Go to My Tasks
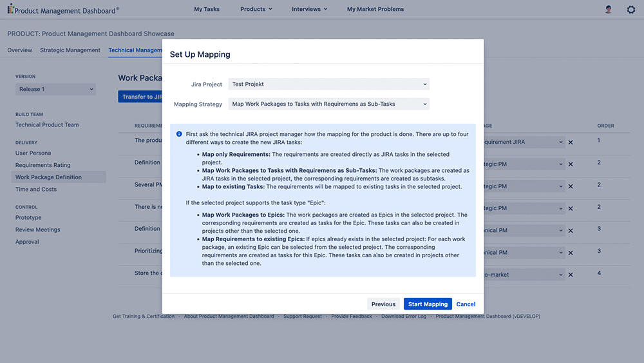This screenshot has height=363, width=644. pos(207,9)
